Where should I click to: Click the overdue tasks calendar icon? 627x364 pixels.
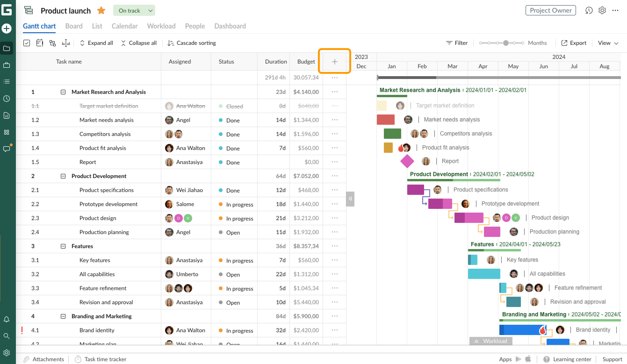click(40, 43)
